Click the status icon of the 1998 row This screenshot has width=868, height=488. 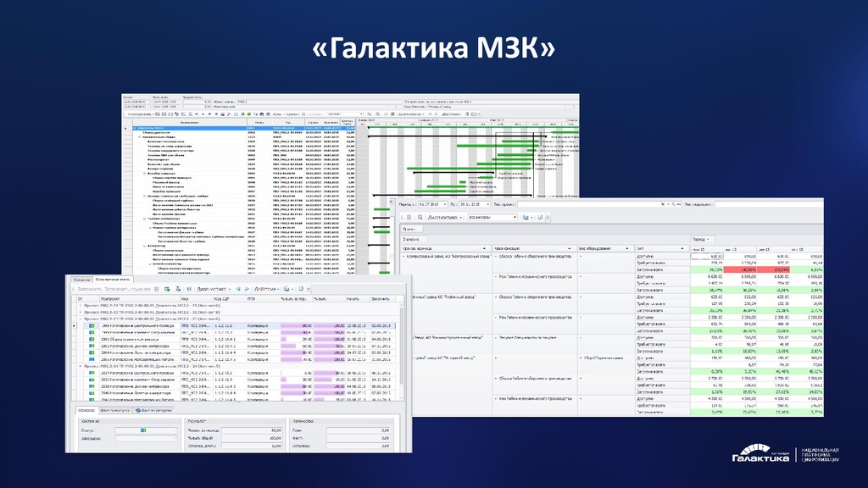92,326
